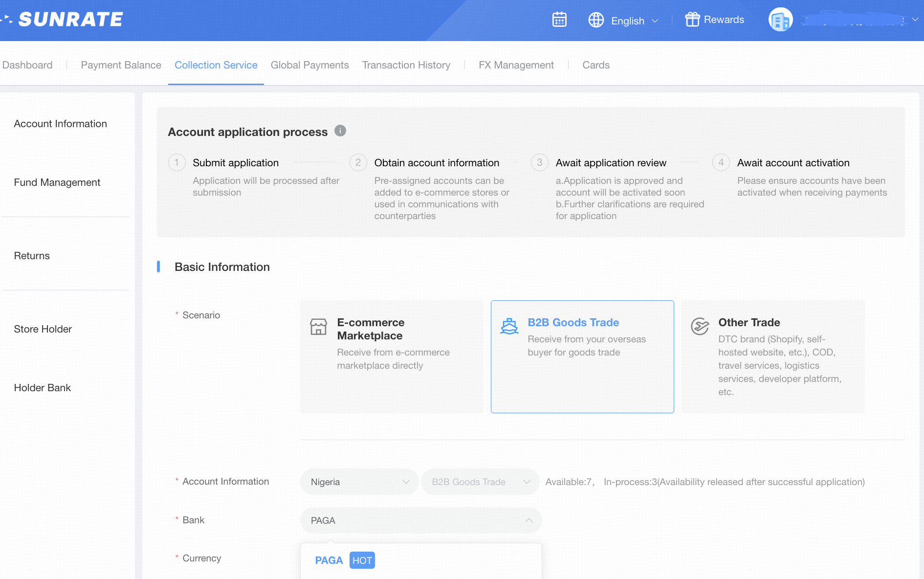This screenshot has height=579, width=924.
Task: Expand the English language selector
Action: pos(635,21)
